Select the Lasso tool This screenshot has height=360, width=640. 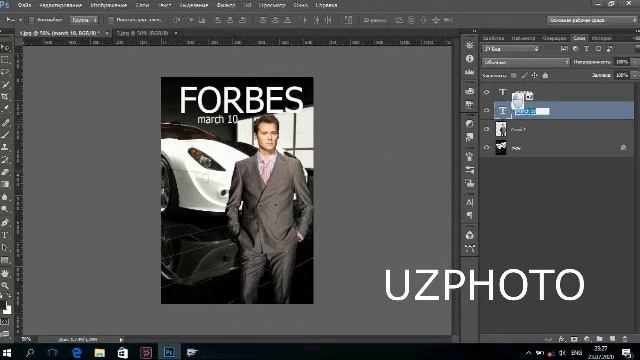click(5, 72)
